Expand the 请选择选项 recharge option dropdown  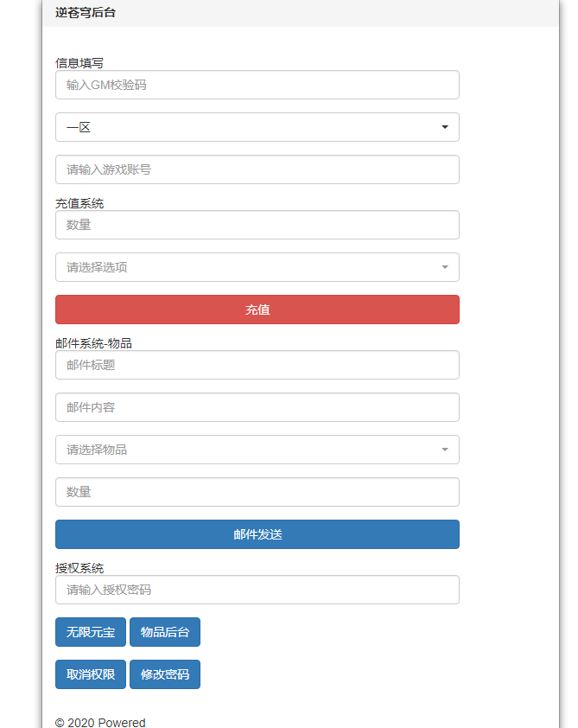coord(257,267)
